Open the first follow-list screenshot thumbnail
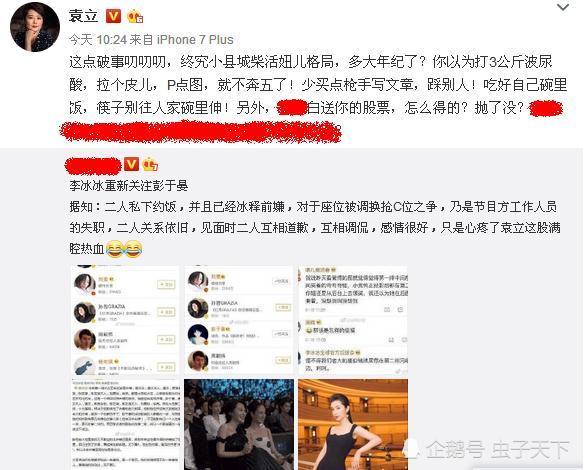Screen dimensions: 584x470 tap(126, 320)
